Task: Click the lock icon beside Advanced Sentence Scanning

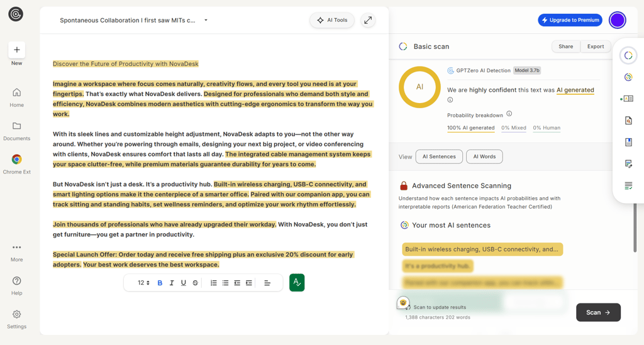Action: (403, 186)
